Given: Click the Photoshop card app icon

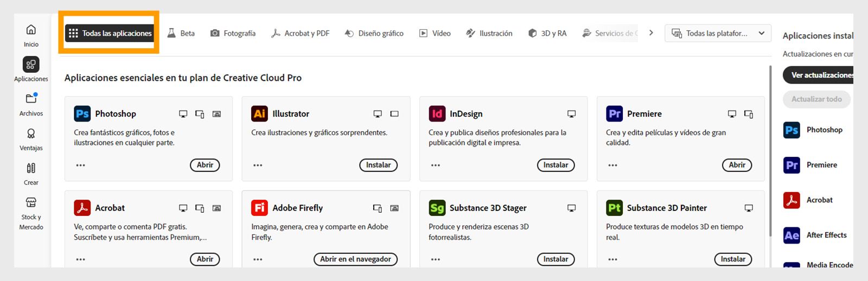Looking at the screenshot, I should 82,114.
